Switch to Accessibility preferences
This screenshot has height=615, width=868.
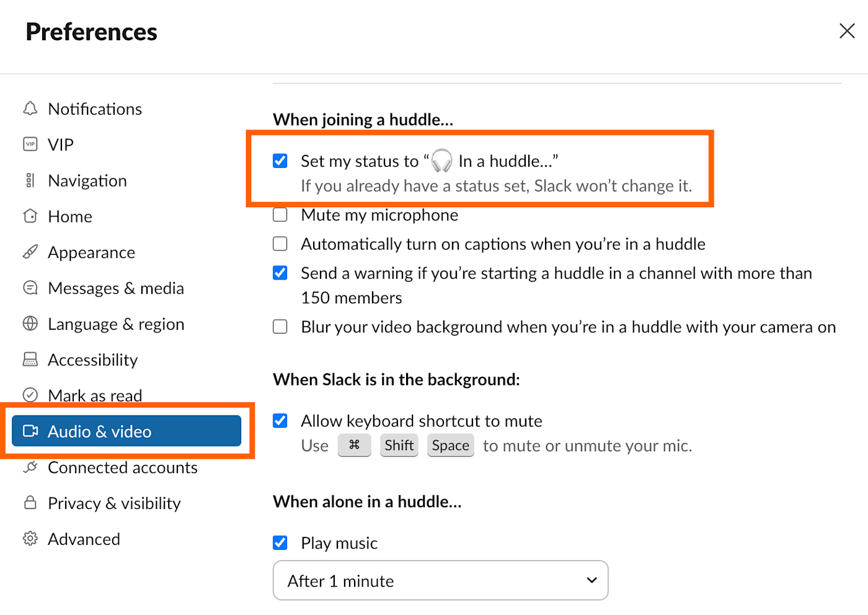pyautogui.click(x=92, y=360)
